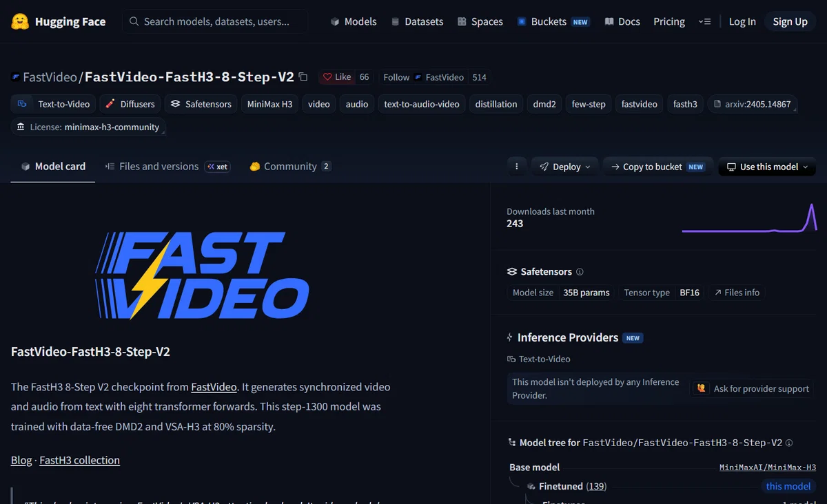Open Datasets in the top navigation
The height and width of the screenshot is (504, 827).
pos(417,21)
